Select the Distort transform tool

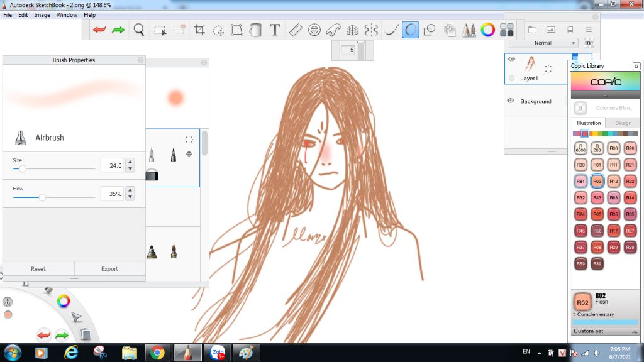point(237,30)
